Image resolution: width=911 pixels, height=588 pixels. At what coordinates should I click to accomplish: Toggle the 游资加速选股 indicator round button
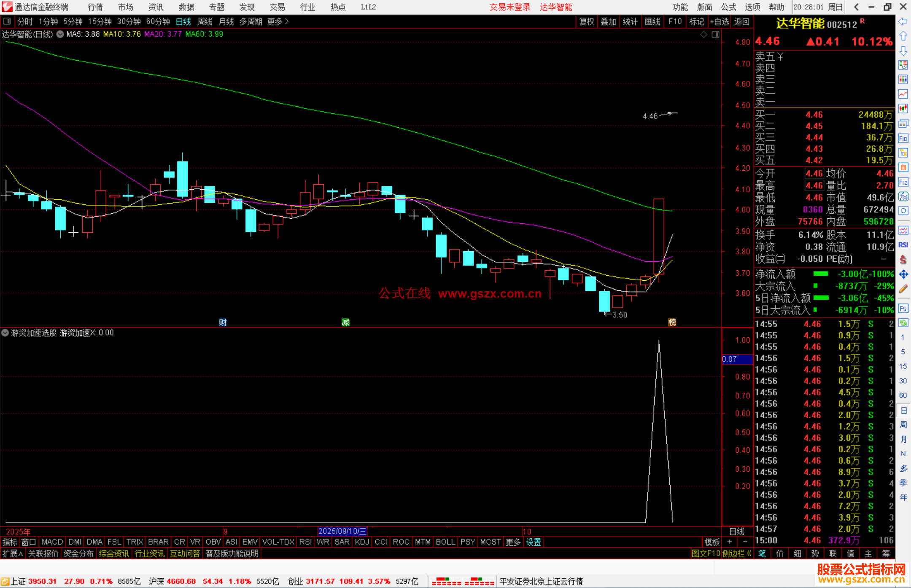(x=5, y=333)
